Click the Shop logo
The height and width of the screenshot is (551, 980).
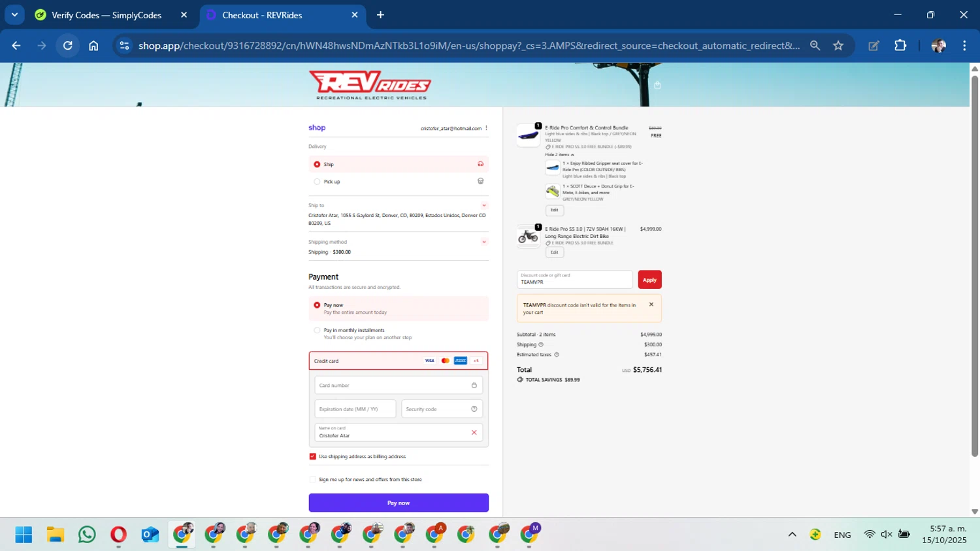point(317,128)
